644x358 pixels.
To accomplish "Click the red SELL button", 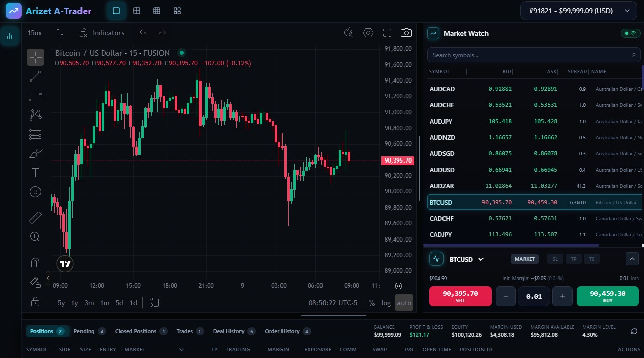I will tap(460, 296).
